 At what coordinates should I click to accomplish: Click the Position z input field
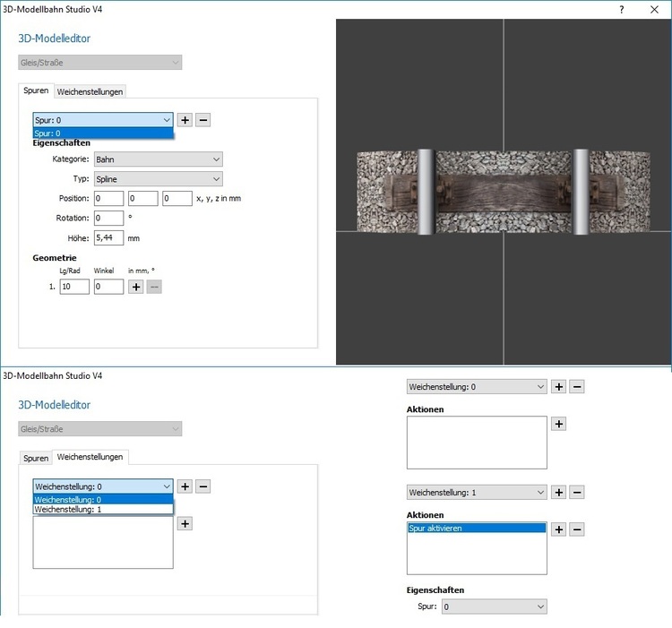pyautogui.click(x=177, y=198)
